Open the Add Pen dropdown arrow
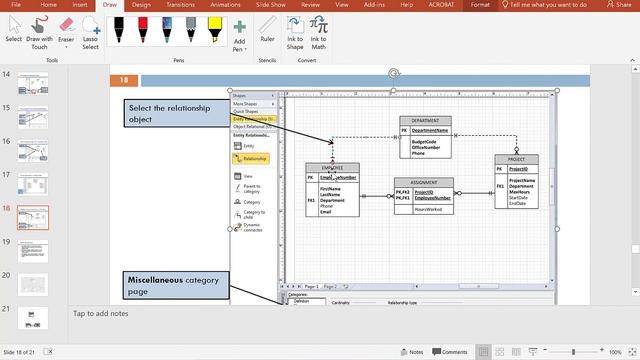The width and height of the screenshot is (640, 360). pyautogui.click(x=246, y=49)
